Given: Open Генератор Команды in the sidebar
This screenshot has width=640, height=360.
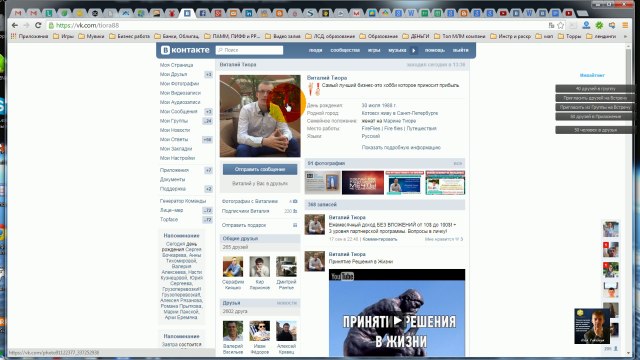Looking at the screenshot, I should 183,201.
